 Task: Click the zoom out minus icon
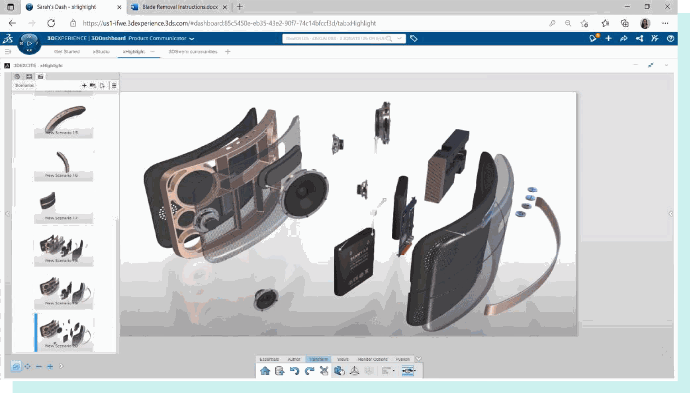tap(39, 366)
